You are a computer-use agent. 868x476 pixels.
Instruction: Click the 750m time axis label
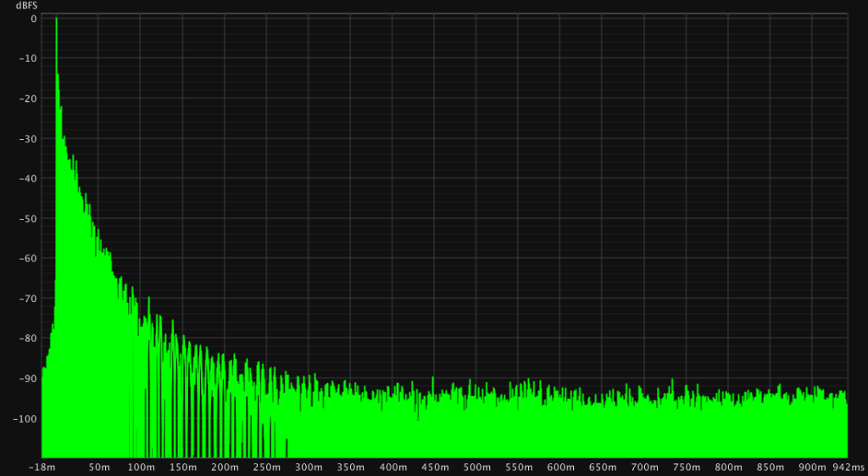[x=687, y=468]
